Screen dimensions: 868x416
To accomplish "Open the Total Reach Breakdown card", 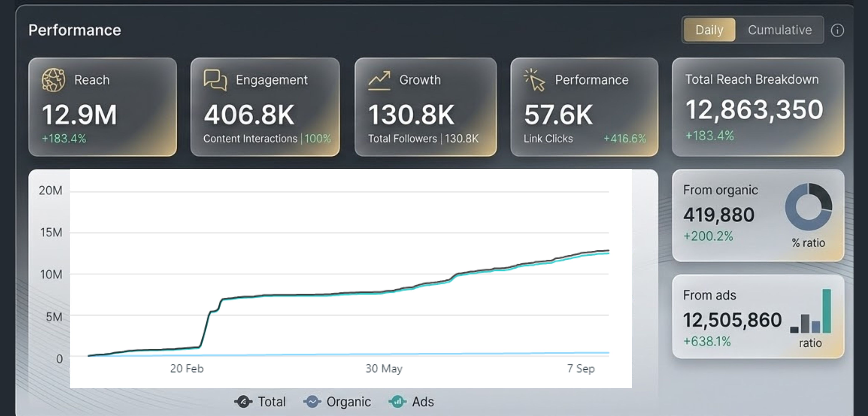I will click(758, 107).
